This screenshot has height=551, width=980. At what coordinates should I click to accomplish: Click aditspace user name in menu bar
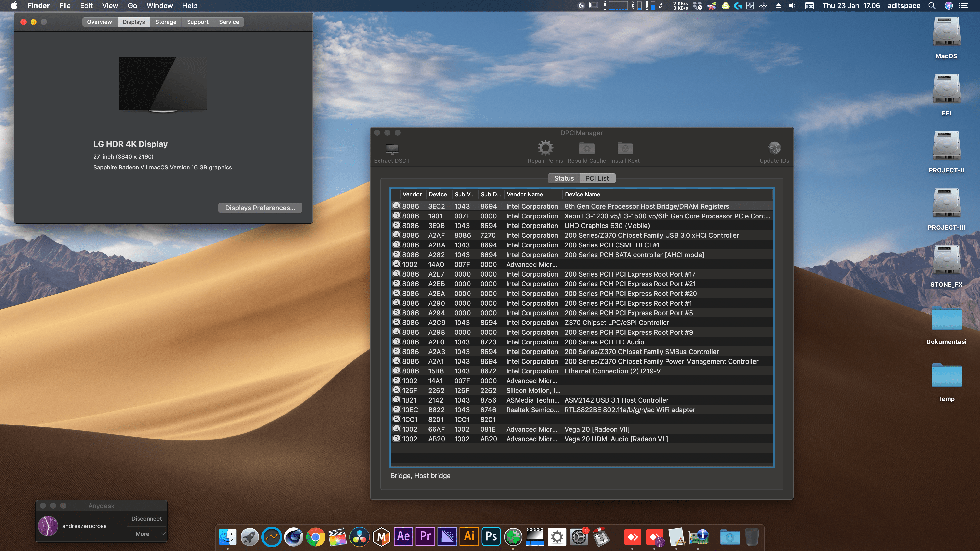click(x=903, y=6)
